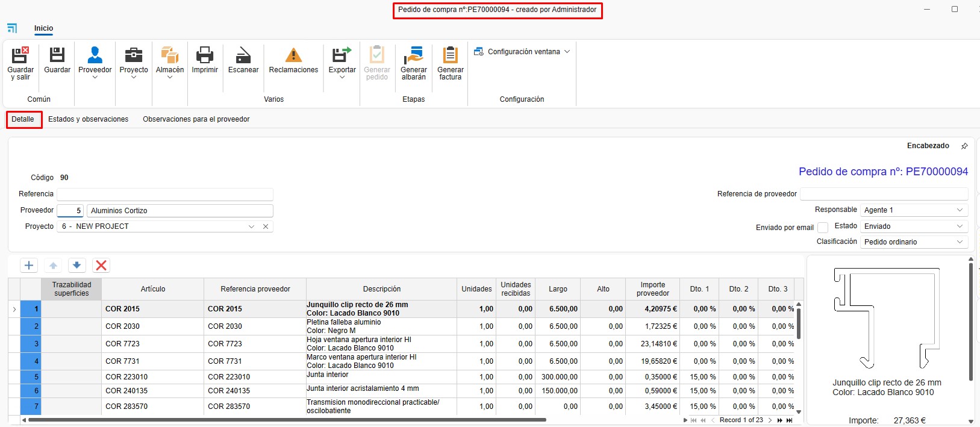Click the Referencia de proveedor field
980x427 pixels.
point(884,194)
